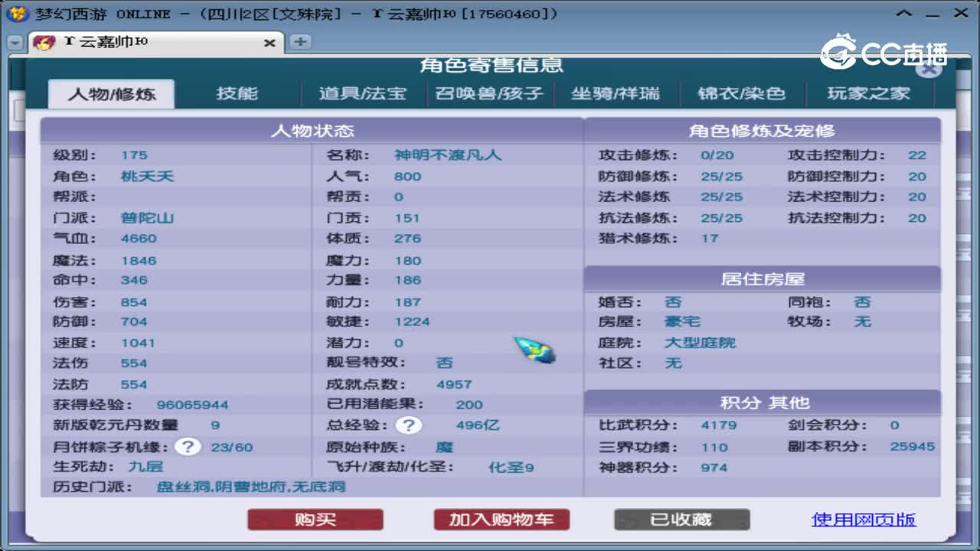Click the 人物状态 section header
980x551 pixels.
tap(312, 131)
